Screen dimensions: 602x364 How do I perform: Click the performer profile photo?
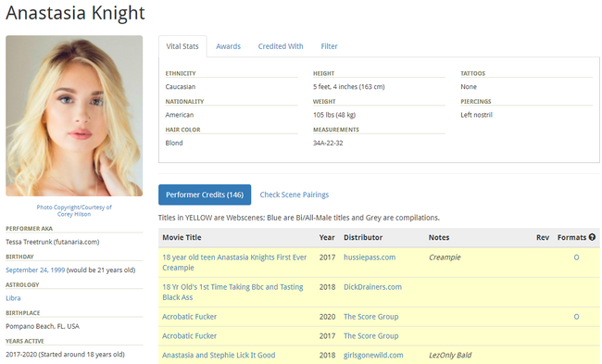pyautogui.click(x=74, y=116)
